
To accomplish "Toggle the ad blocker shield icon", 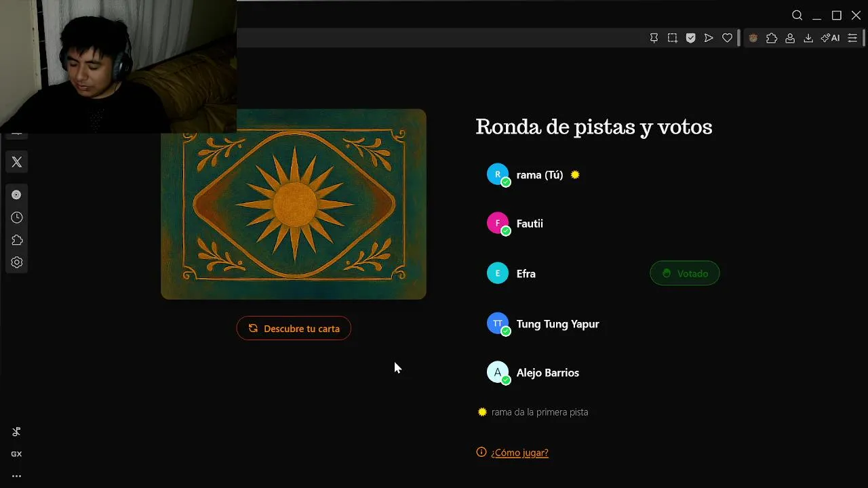I will pyautogui.click(x=690, y=38).
